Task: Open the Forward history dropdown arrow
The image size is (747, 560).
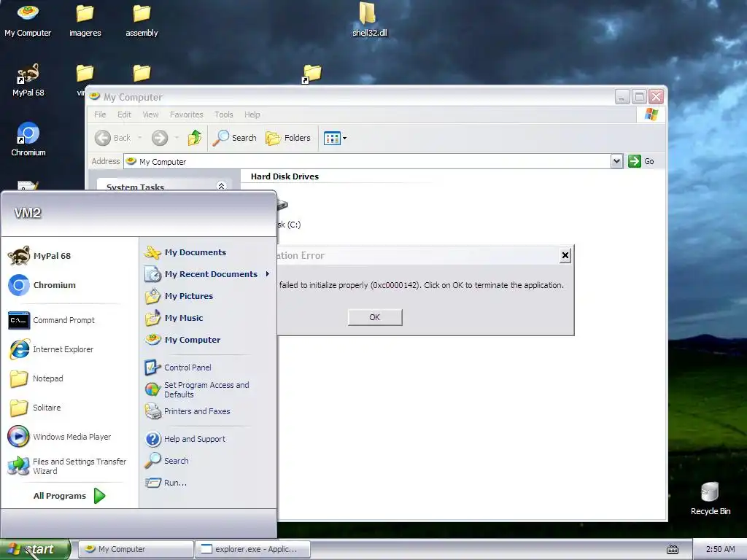Action: (177, 138)
